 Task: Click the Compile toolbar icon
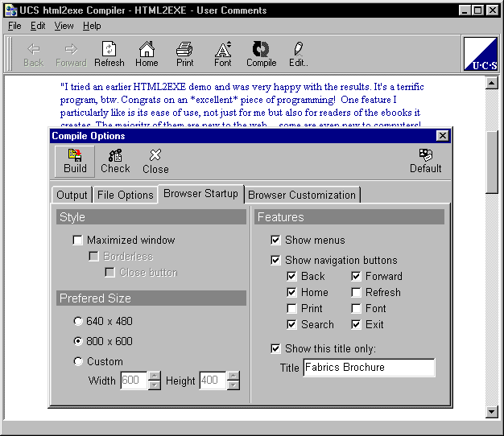coord(261,49)
